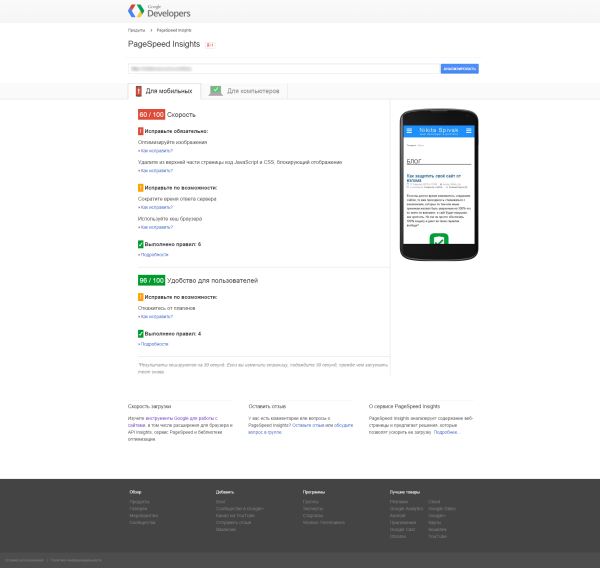
Task: Click the green check icon next to Выполнено правил: 4
Action: [x=140, y=334]
